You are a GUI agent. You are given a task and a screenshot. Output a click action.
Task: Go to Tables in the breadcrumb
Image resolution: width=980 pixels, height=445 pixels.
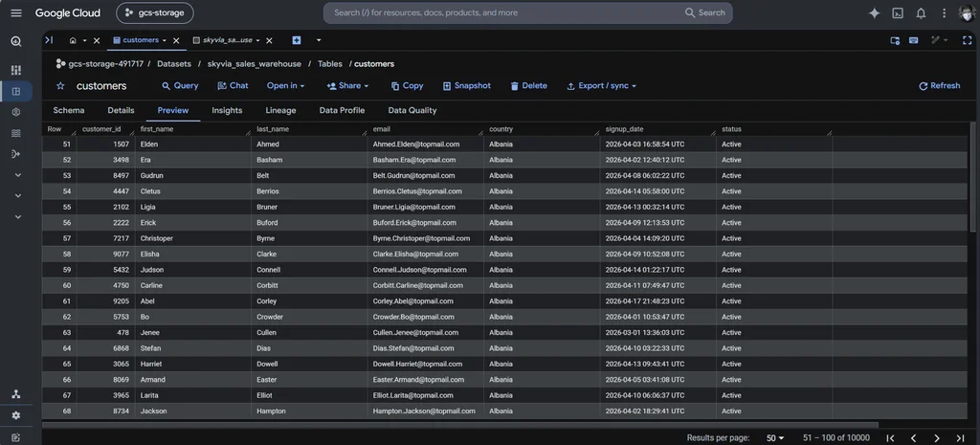tap(330, 64)
